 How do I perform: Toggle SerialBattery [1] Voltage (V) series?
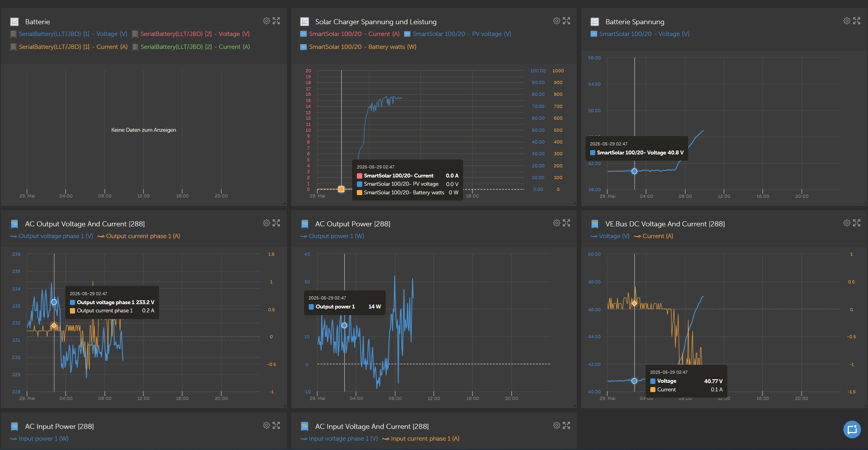pos(69,34)
